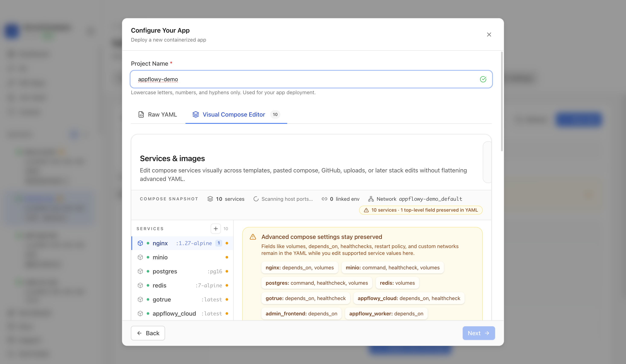Click the orange status dot for redis
This screenshot has height=364, width=626.
pos(227,285)
